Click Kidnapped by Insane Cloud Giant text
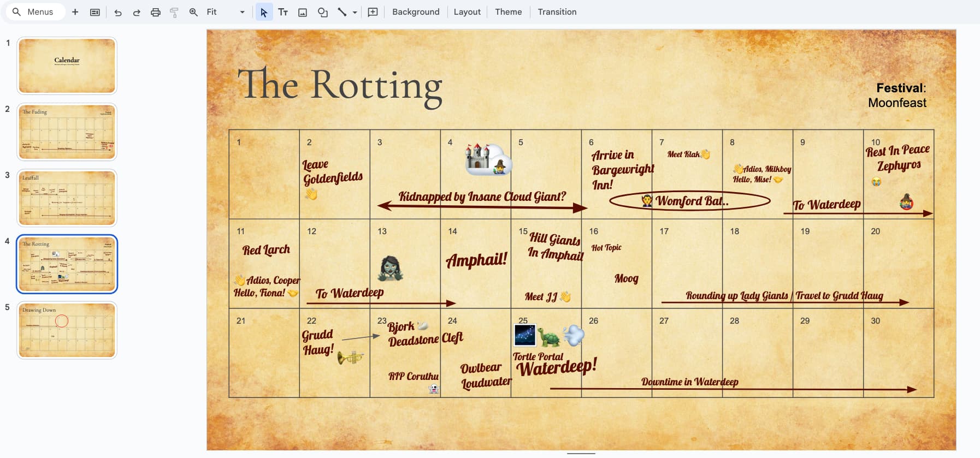980x458 pixels. 482,197
